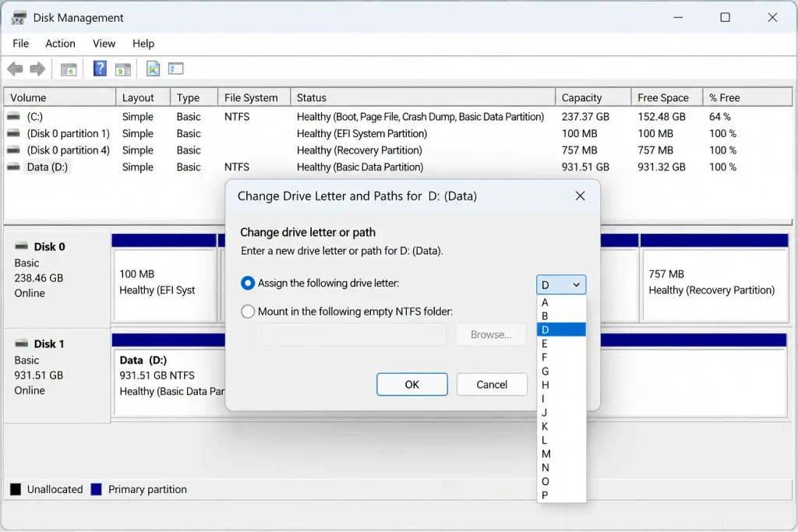Image resolution: width=798 pixels, height=532 pixels.
Task: Choose letter M in drive letter list
Action: click(x=561, y=453)
